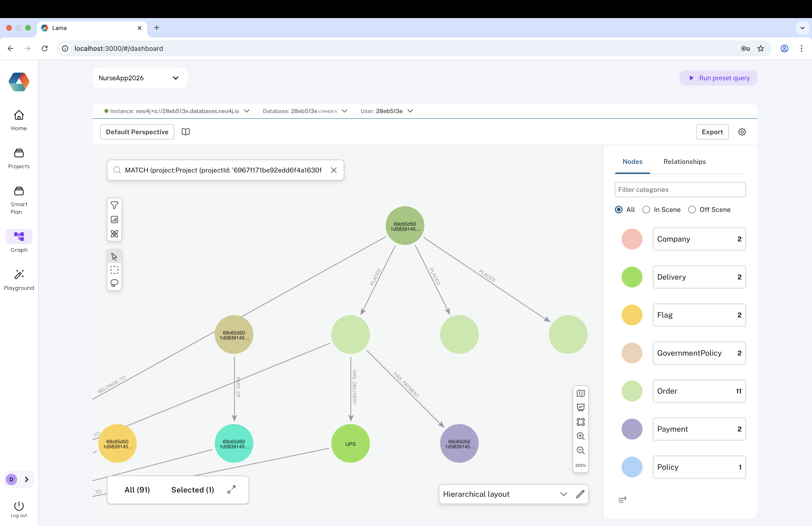Select the All radio button
The width and height of the screenshot is (812, 526).
point(618,210)
